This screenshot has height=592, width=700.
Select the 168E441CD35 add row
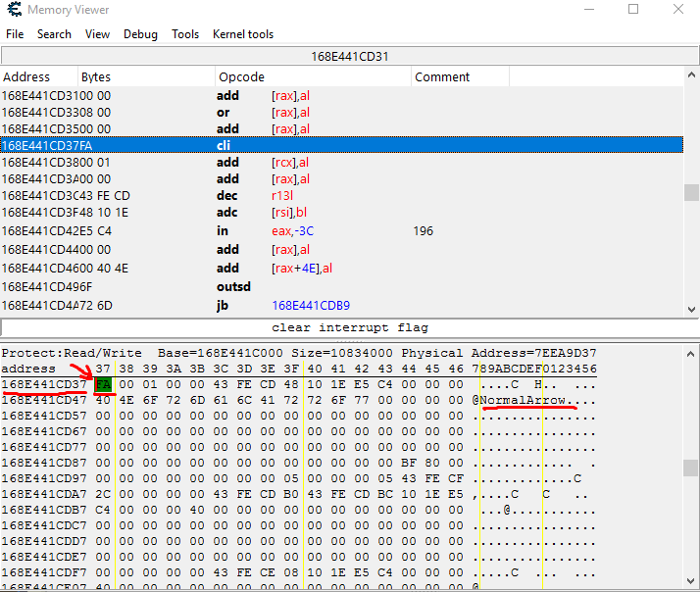tap(342, 129)
